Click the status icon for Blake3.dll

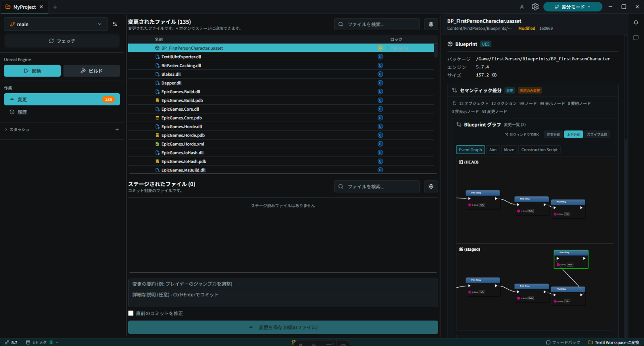(x=380, y=74)
